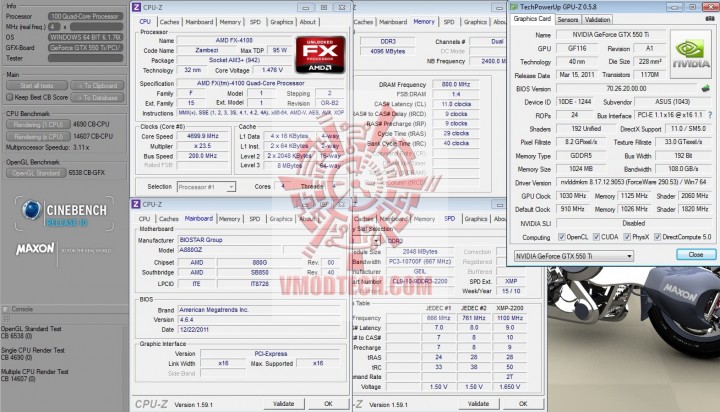Viewport: 720px width, 412px height.
Task: Open the NVIDIA GeForce GTX 550 Ti dropdown
Action: [x=574, y=256]
